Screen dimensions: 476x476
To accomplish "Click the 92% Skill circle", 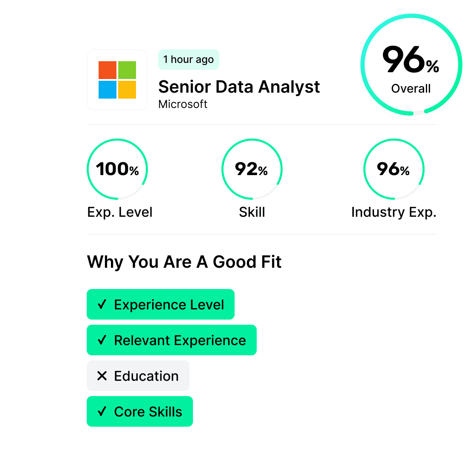I will click(252, 169).
